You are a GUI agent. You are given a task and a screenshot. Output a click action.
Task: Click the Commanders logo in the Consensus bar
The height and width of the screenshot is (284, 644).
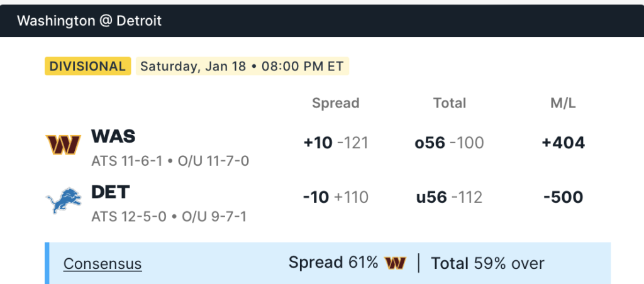point(395,263)
